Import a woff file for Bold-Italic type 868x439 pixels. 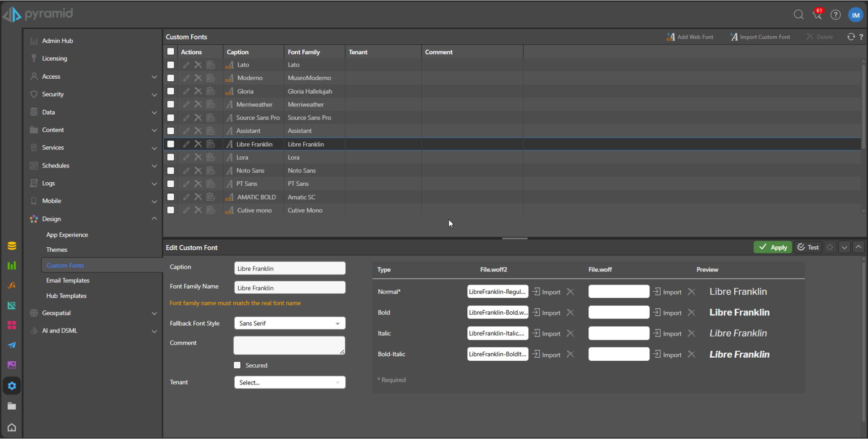point(668,355)
